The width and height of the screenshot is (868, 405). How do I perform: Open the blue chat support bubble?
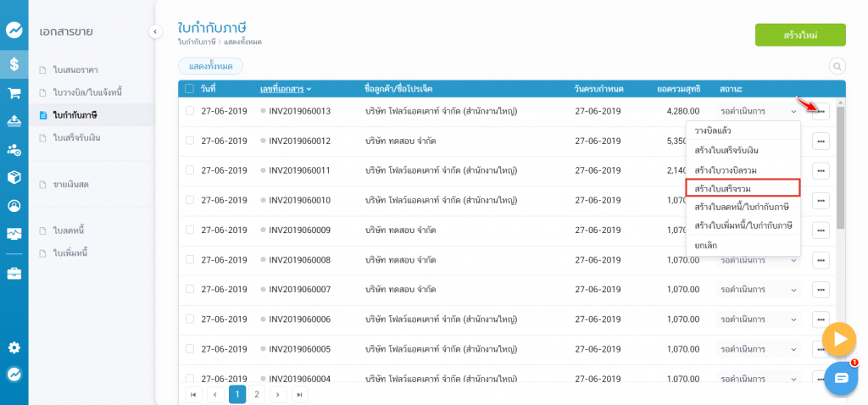click(841, 378)
